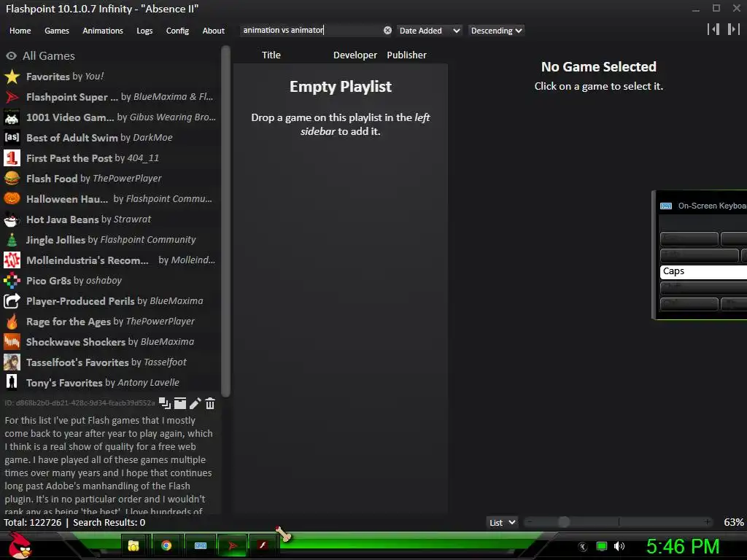Click the playlist sidebar vertical scrollbar
The image size is (747, 560).
pyautogui.click(x=226, y=221)
